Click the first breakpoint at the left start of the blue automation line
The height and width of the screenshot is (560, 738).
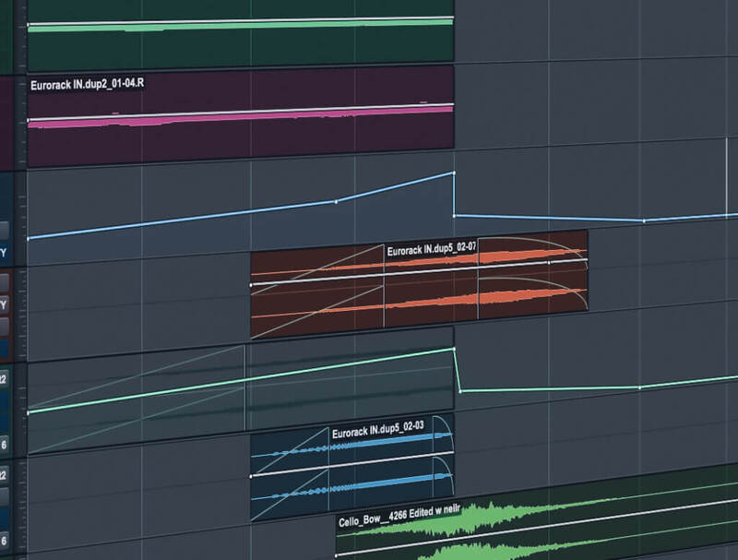point(29,239)
